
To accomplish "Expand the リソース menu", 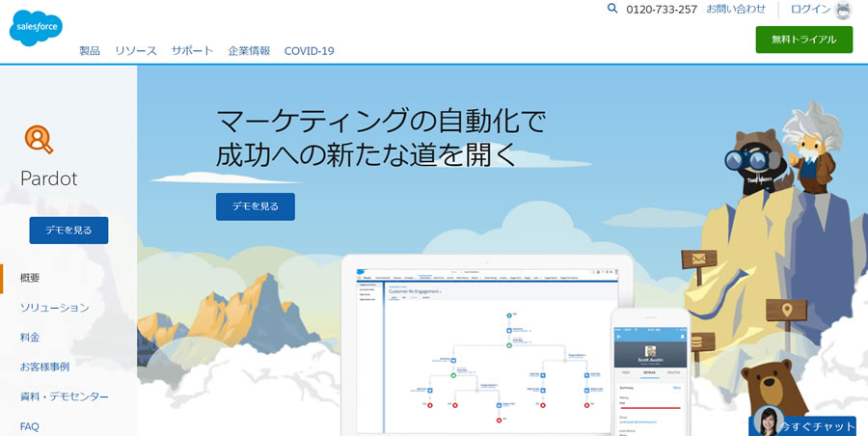I will pos(136,50).
